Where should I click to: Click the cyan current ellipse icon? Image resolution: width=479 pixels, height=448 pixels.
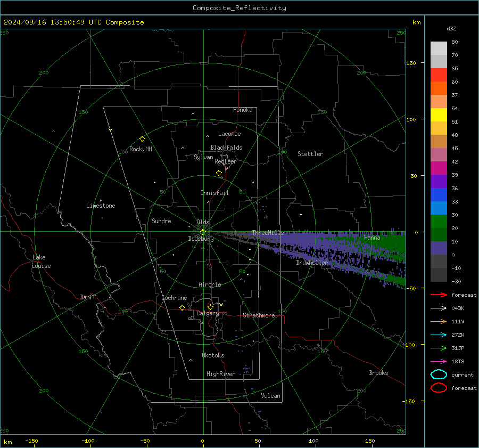coord(439,374)
